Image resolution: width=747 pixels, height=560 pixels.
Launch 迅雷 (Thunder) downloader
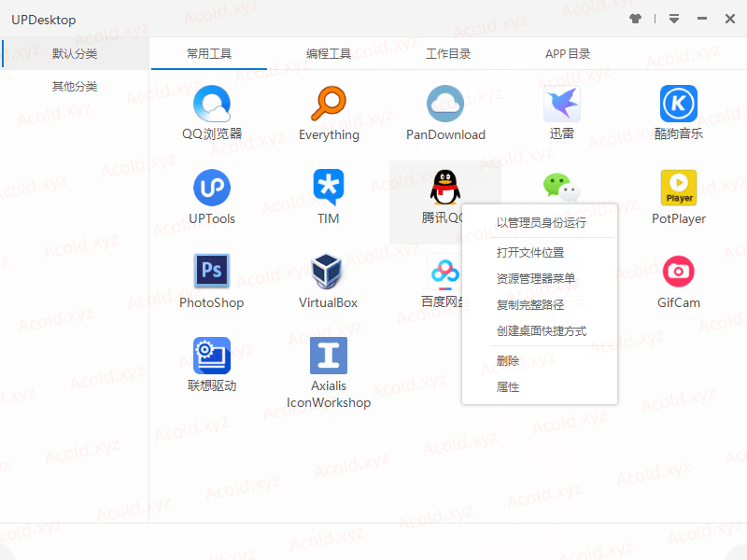coord(562,104)
